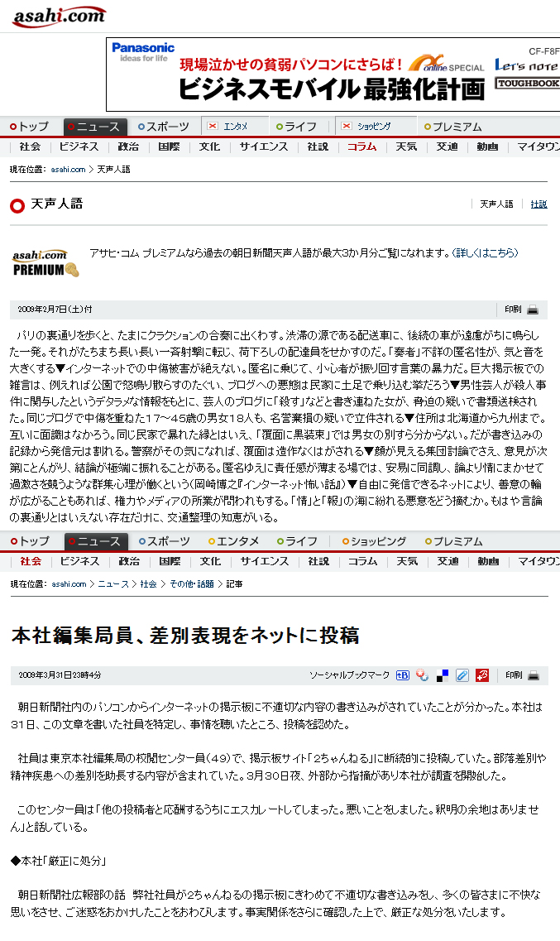
Task: Select the red-highlighted コラム menu item
Action: pos(362,146)
